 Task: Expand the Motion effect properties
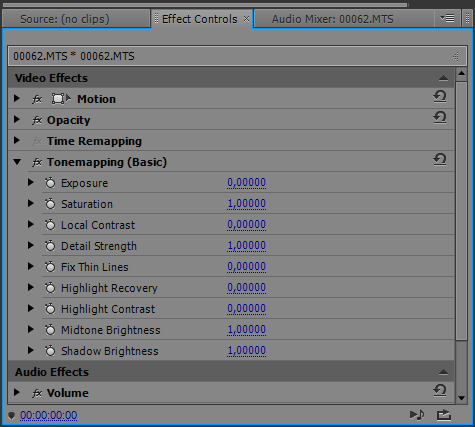click(x=17, y=99)
